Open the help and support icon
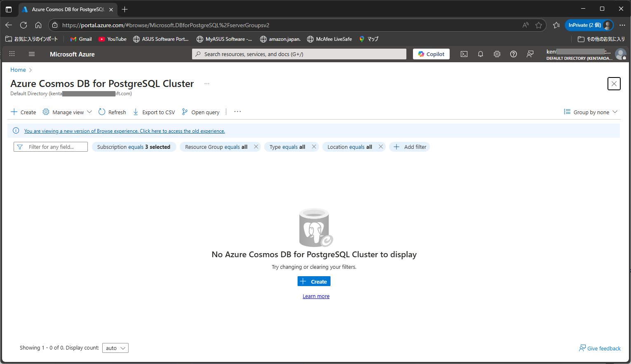631x364 pixels. click(513, 54)
